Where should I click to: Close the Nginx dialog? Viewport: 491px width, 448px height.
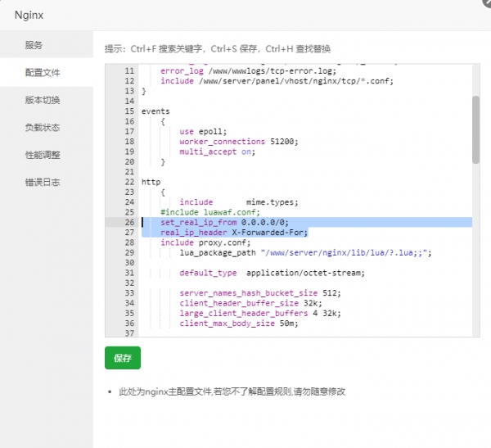click(x=487, y=2)
